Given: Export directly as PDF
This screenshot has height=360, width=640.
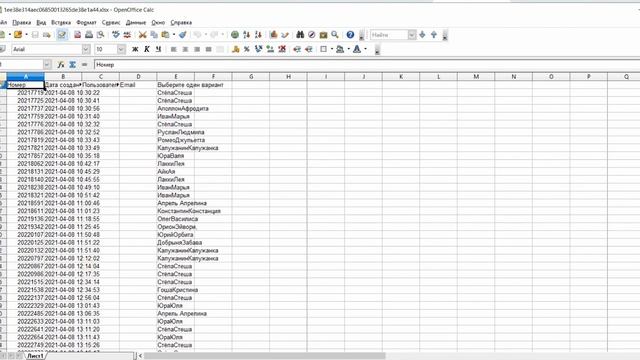Looking at the screenshot, I should tap(78, 35).
